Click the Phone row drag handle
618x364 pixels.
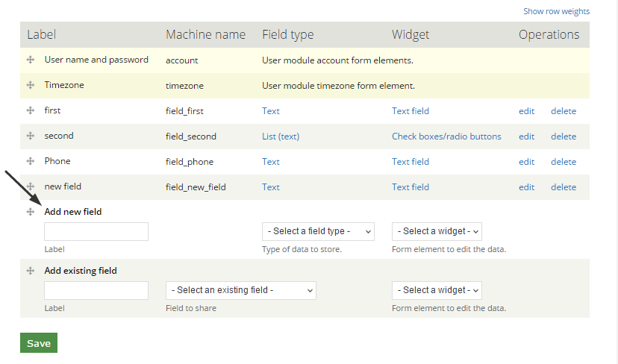pos(31,161)
